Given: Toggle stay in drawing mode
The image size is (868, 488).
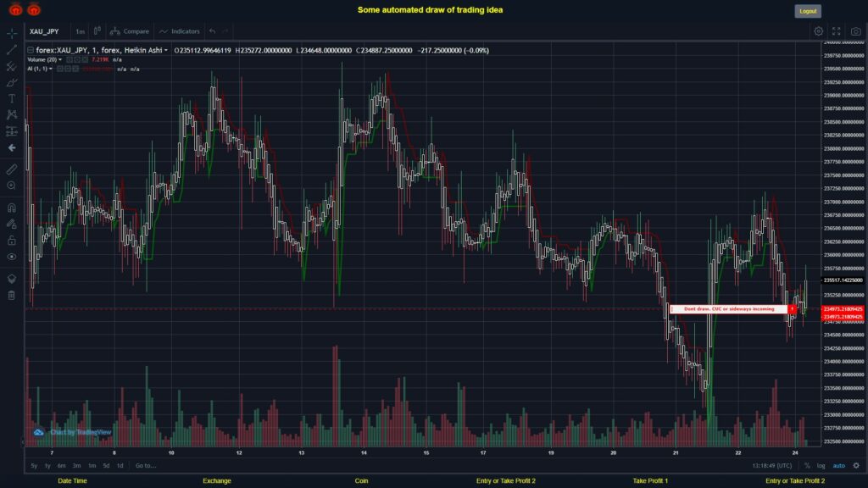Looking at the screenshot, I should 12,224.
